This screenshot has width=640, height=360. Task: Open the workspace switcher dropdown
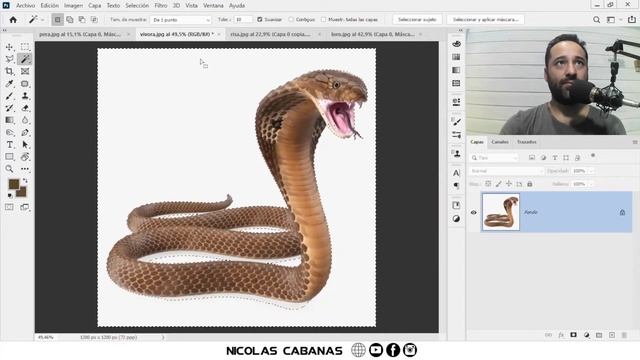coord(613,20)
